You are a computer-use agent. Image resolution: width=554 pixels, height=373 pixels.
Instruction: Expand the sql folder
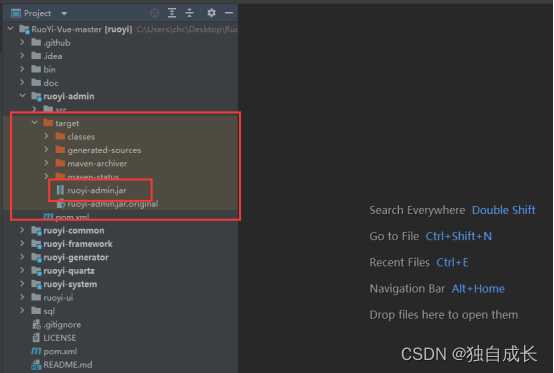22,310
